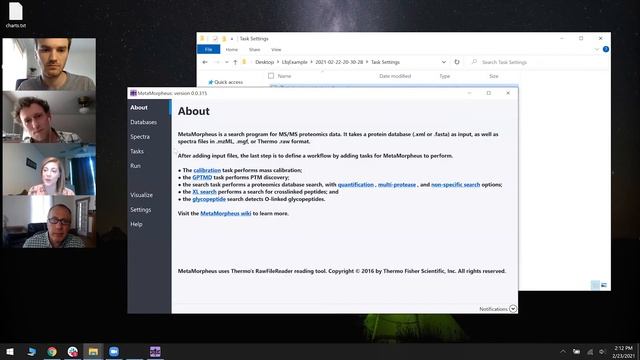
Task: Click the MetaMorpheus title bar app icon
Action: pos(133,93)
